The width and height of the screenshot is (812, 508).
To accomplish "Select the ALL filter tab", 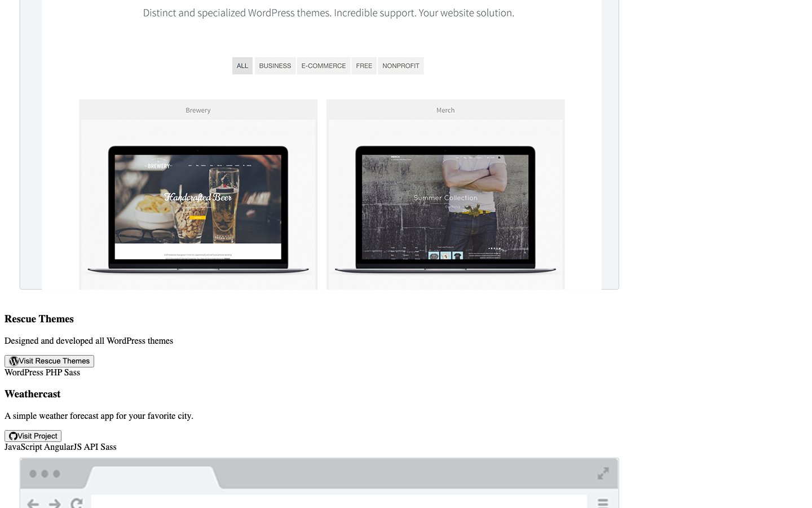I will coord(242,66).
